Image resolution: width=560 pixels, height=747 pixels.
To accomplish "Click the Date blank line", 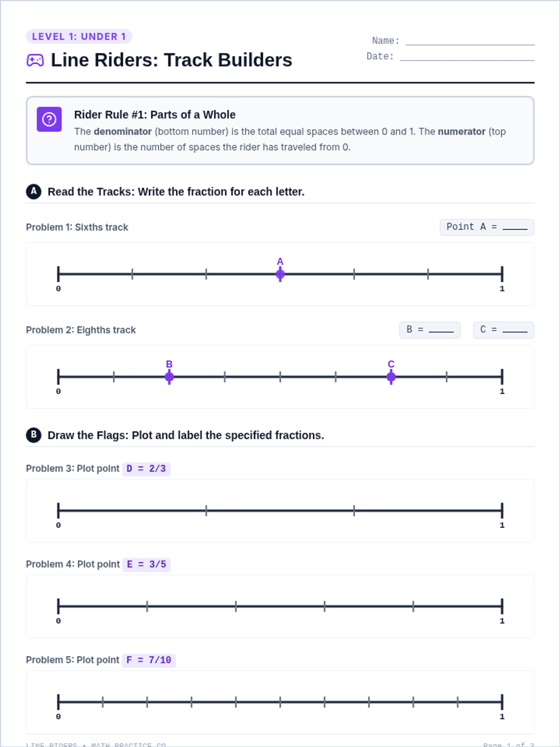I will [467, 56].
